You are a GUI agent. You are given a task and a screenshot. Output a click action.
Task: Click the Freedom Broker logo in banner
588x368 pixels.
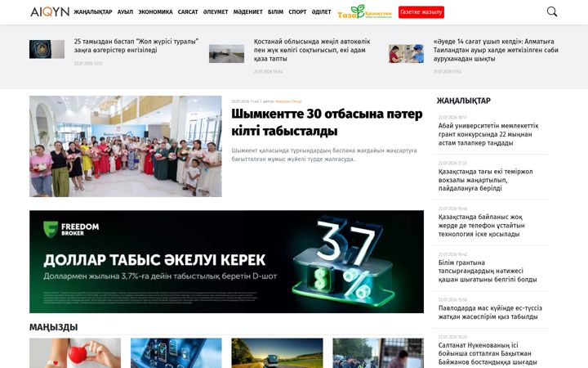click(x=71, y=229)
